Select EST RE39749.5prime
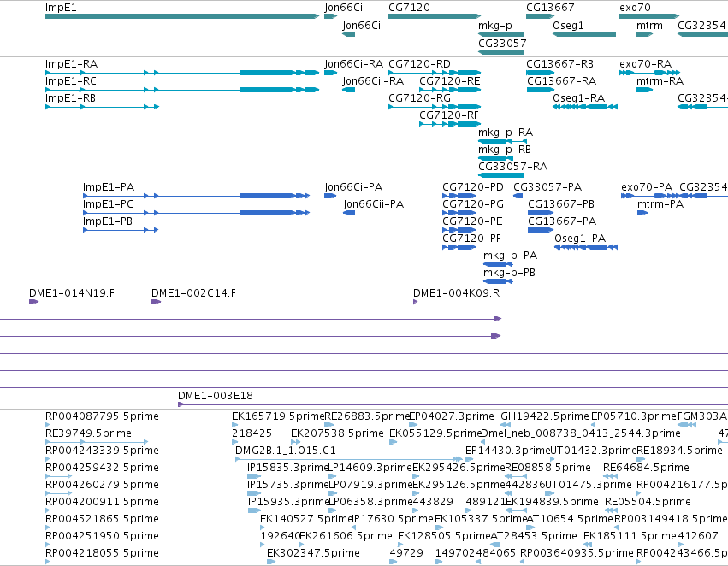The height and width of the screenshot is (566, 728). point(97,442)
